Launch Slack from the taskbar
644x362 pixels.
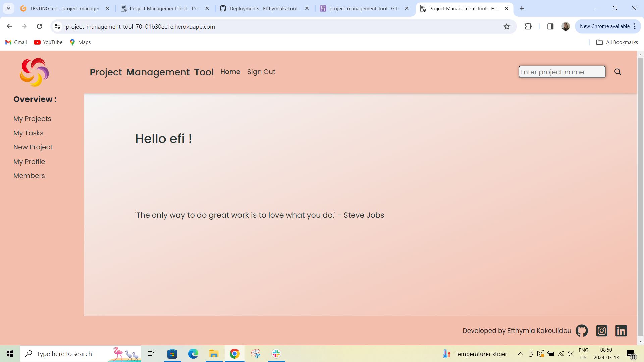pos(276,353)
